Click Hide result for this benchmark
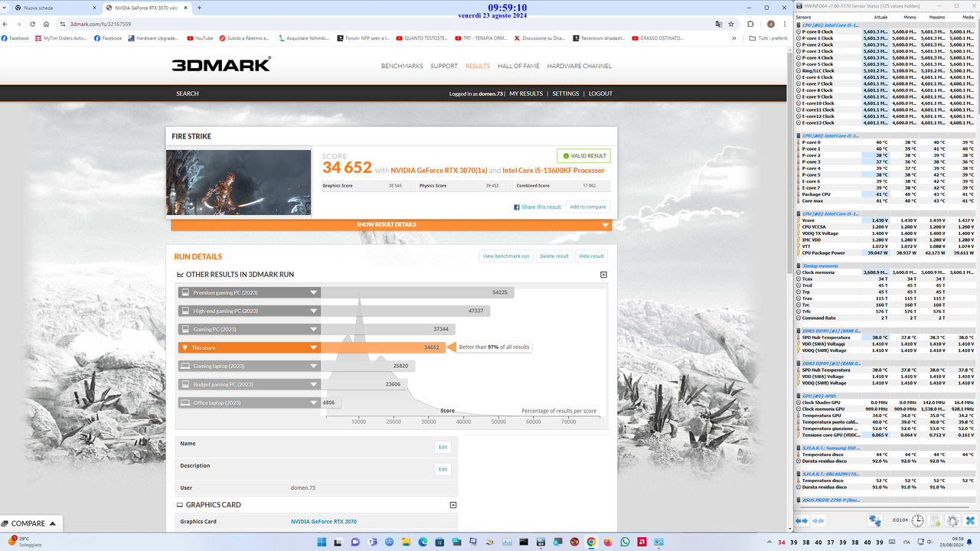The width and height of the screenshot is (980, 551). tap(591, 256)
